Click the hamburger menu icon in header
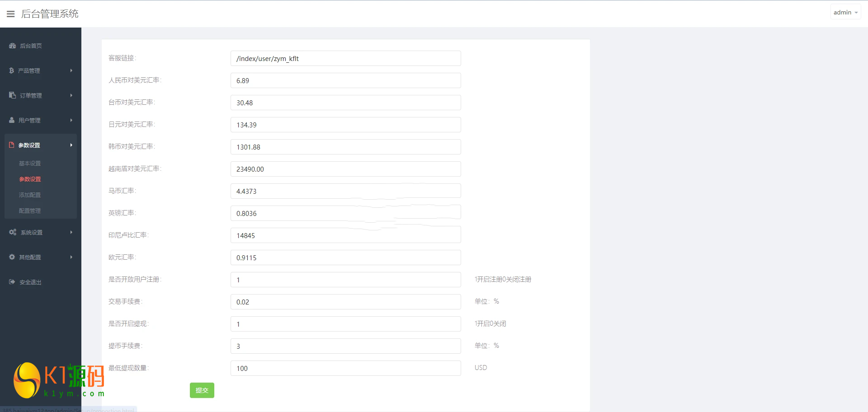The width and height of the screenshot is (868, 412). tap(11, 14)
